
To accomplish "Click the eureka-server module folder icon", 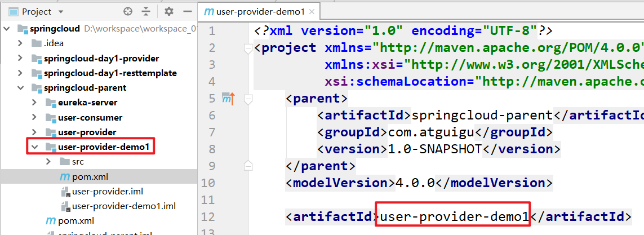I will pos(51,103).
